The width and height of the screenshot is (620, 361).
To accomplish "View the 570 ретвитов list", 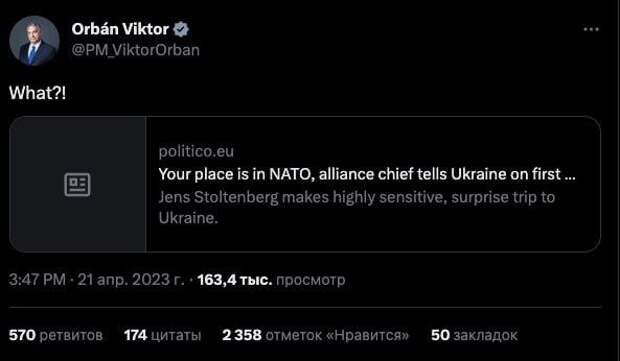I will 56,335.
